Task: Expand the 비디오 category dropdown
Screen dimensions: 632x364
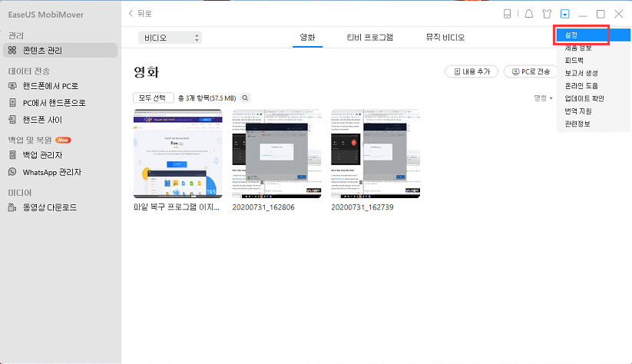Action: point(170,38)
